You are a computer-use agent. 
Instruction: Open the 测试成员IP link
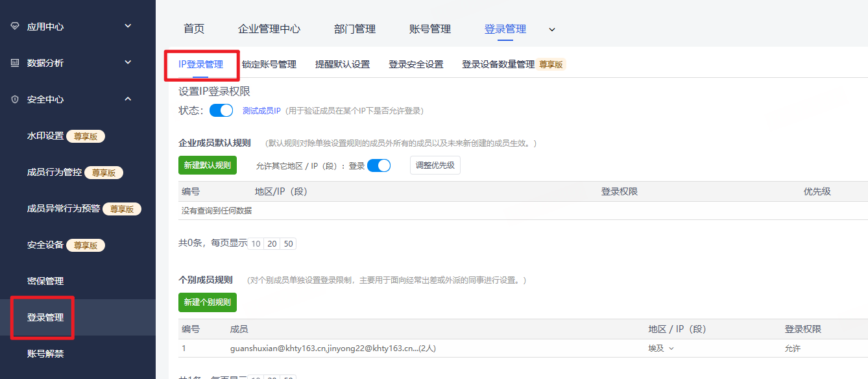tap(261, 111)
